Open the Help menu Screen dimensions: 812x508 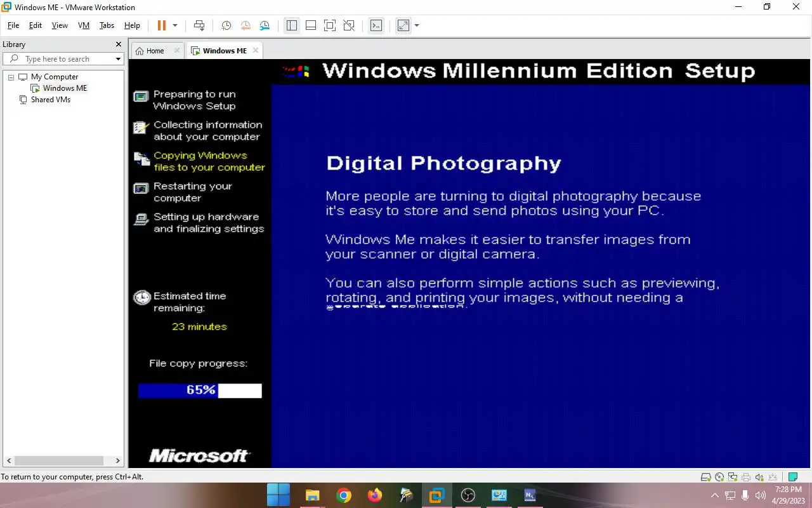click(x=132, y=25)
